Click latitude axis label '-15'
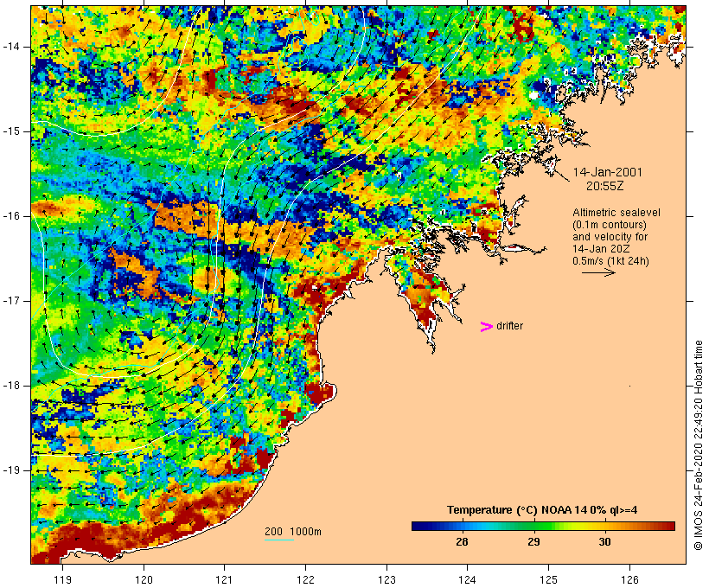The height and width of the screenshot is (588, 709). pyautogui.click(x=10, y=131)
